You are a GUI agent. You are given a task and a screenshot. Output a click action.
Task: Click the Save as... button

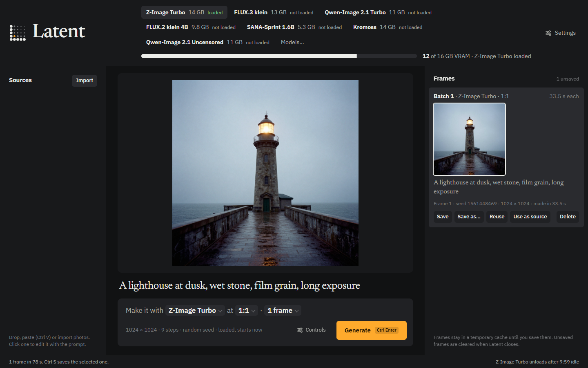pos(469,217)
